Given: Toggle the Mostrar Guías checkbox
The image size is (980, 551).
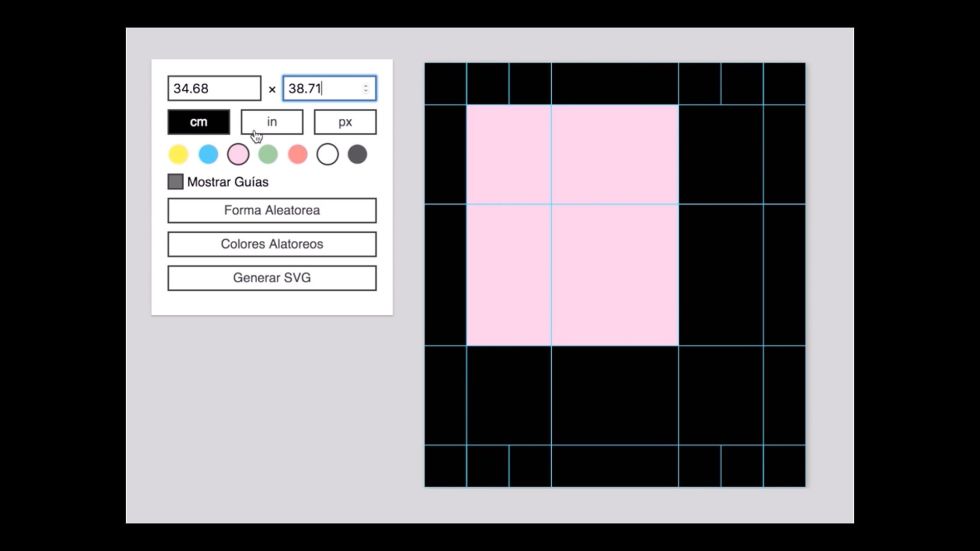Looking at the screenshot, I should click(x=176, y=182).
